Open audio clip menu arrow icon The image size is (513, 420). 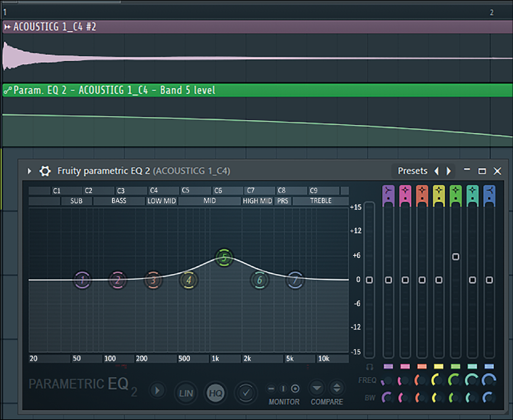(x=7, y=27)
